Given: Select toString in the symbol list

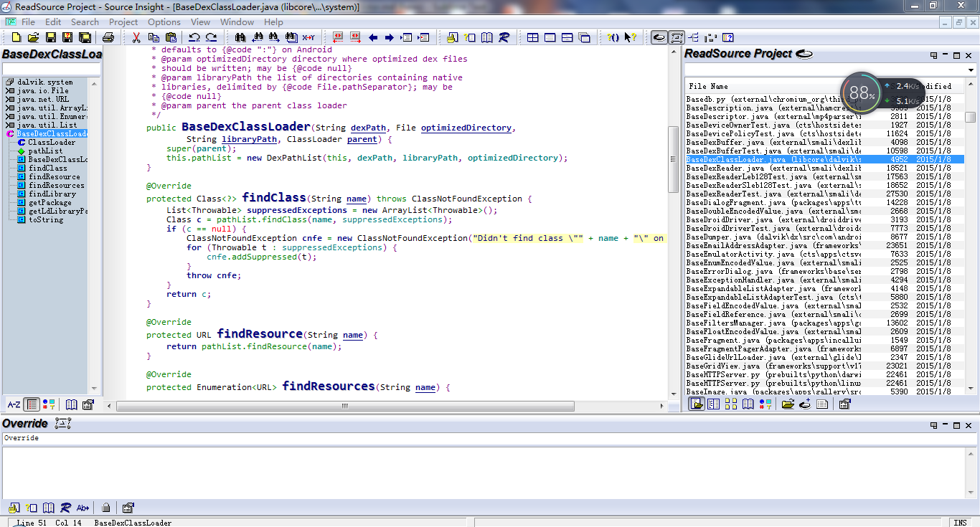Looking at the screenshot, I should (45, 219).
